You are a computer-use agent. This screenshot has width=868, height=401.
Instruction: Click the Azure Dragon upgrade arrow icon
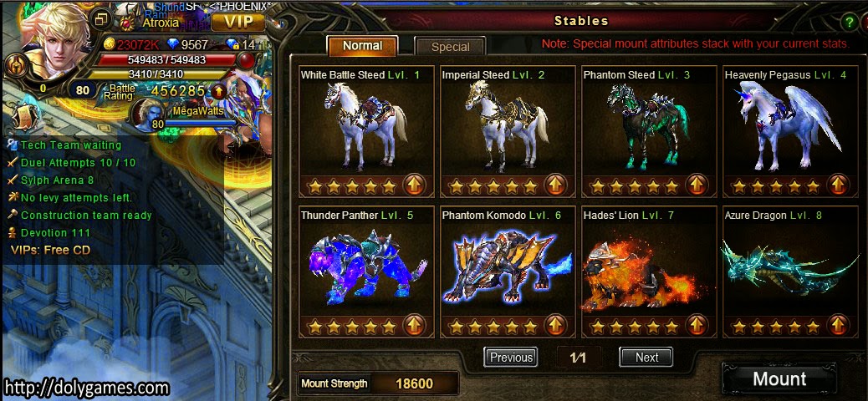pyautogui.click(x=838, y=325)
